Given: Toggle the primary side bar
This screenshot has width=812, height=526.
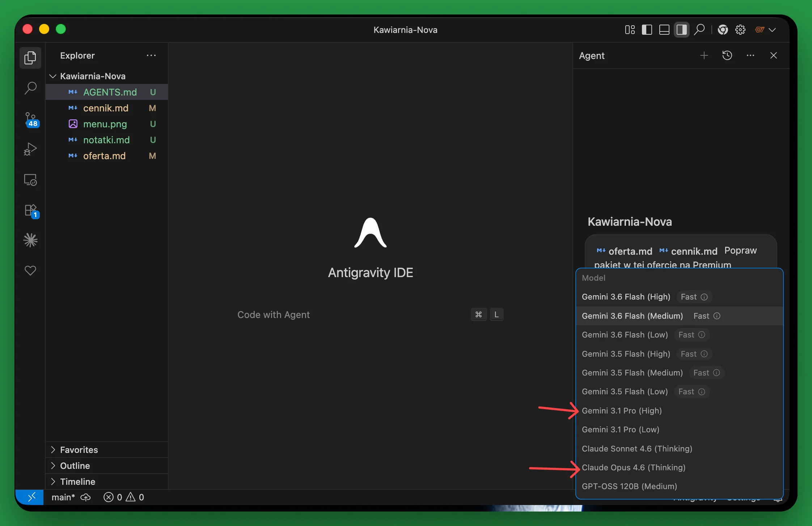Looking at the screenshot, I should (x=647, y=30).
